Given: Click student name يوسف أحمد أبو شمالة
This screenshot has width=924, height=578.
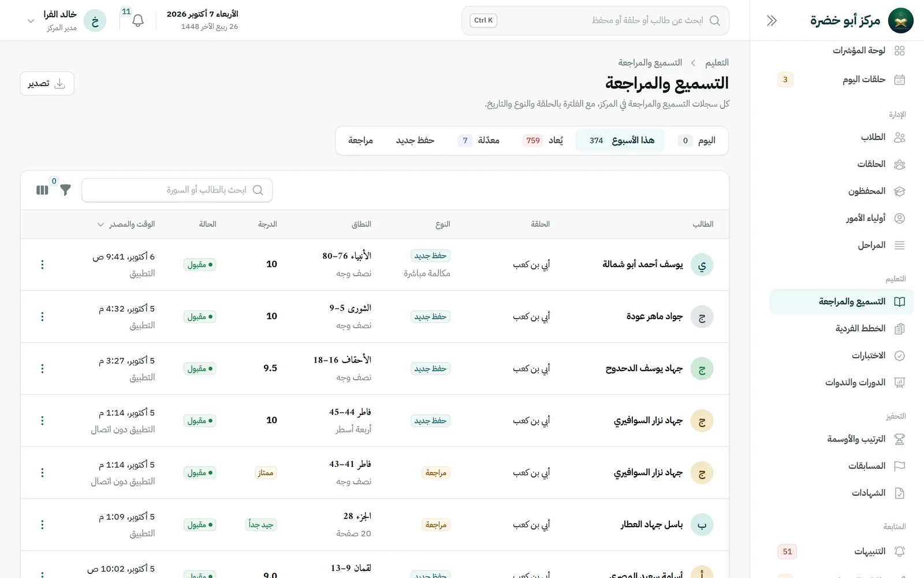Looking at the screenshot, I should 643,265.
